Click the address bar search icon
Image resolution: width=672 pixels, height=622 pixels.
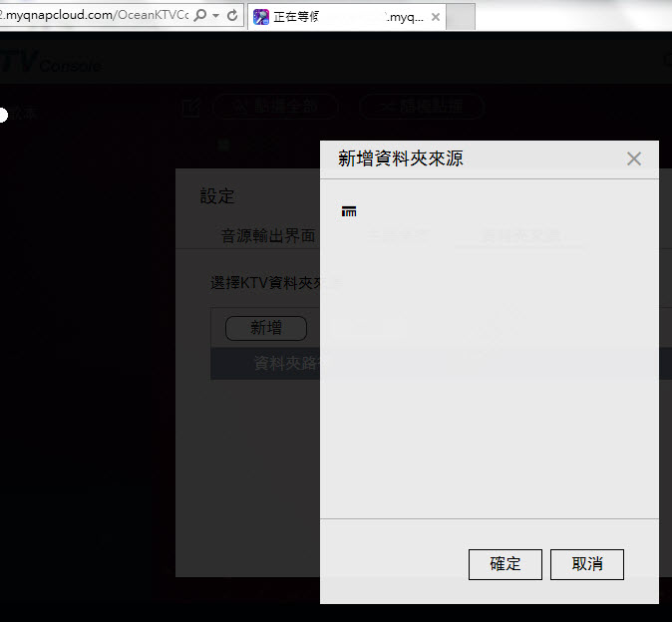click(199, 15)
